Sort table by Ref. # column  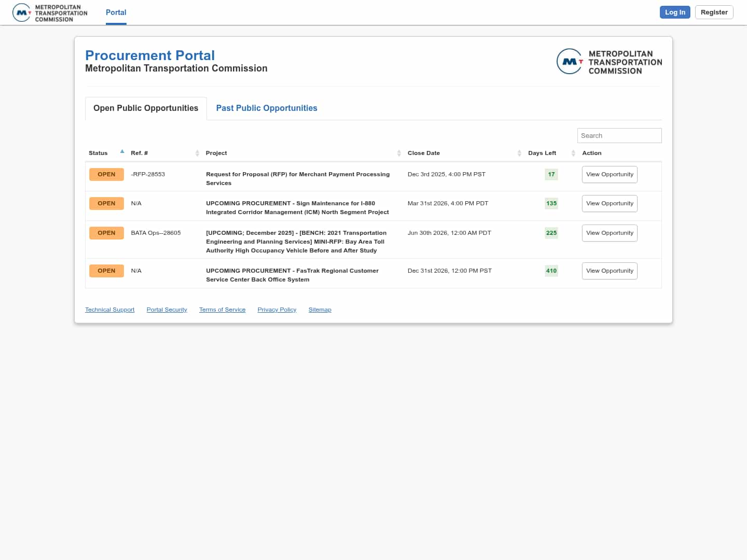point(197,153)
